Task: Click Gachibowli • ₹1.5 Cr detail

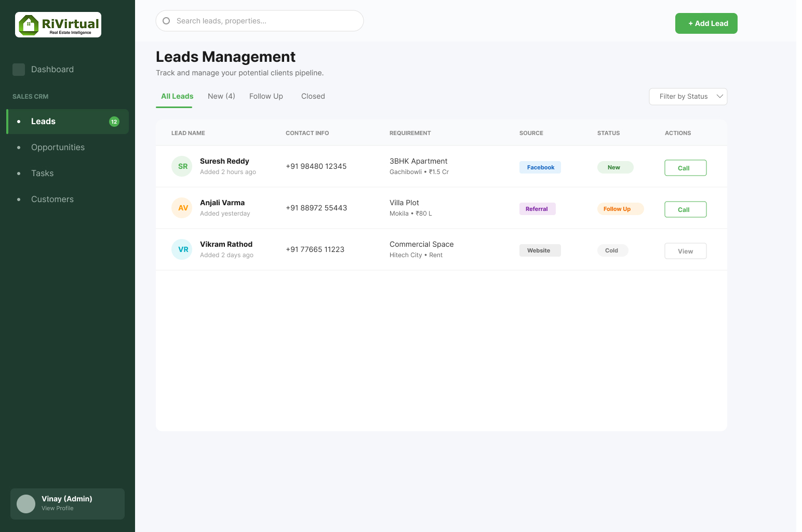Action: pos(419,172)
